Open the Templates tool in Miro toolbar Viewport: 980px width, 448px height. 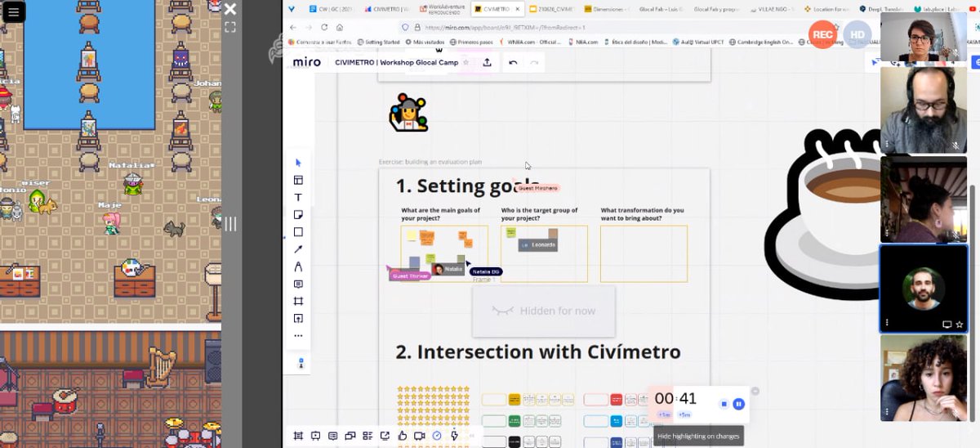pos(298,180)
